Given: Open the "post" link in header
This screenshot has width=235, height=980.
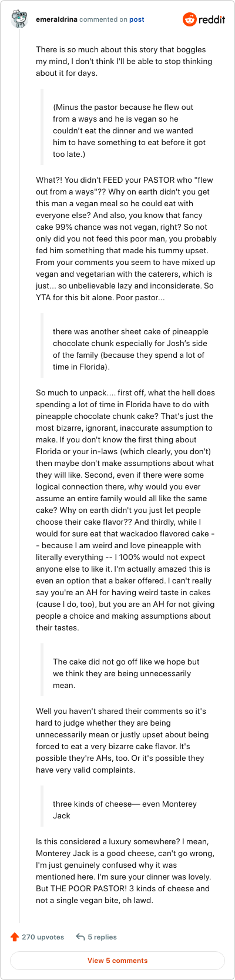Looking at the screenshot, I should pos(137,19).
